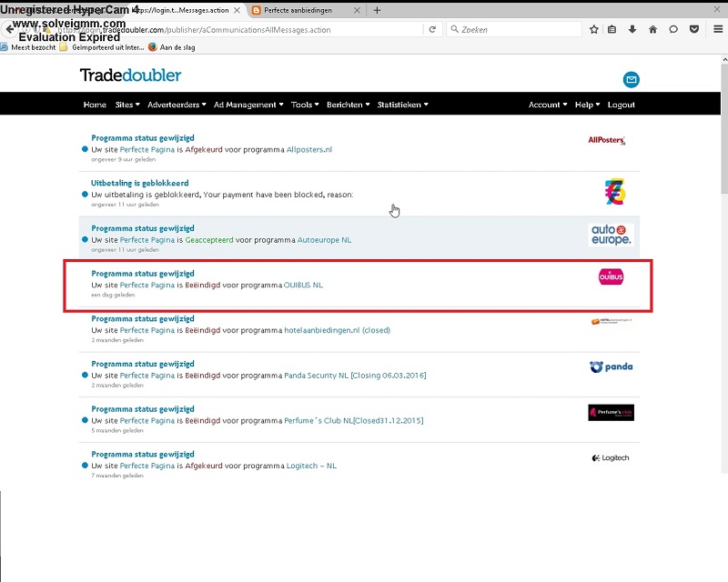
Task: Click the Logout link
Action: (x=621, y=105)
